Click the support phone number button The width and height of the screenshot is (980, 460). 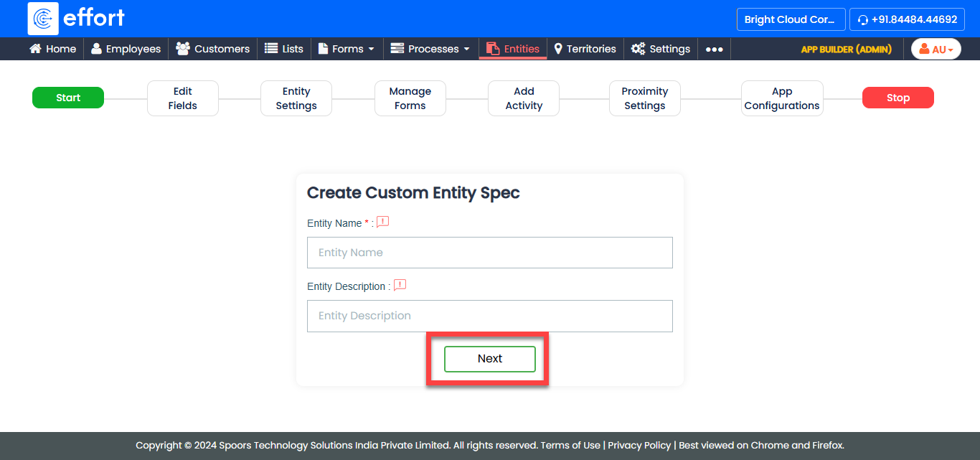(907, 19)
